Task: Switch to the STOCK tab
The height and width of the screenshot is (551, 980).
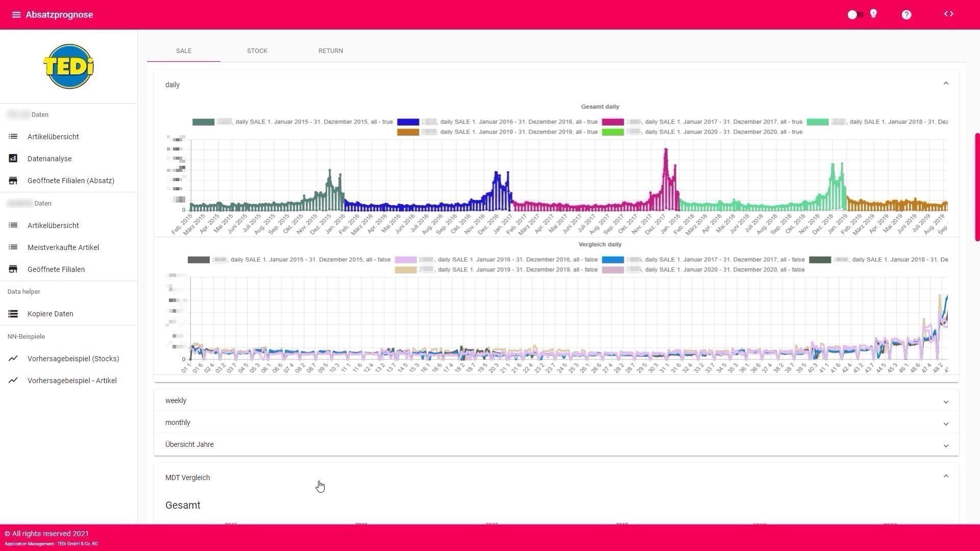Action: click(x=257, y=51)
